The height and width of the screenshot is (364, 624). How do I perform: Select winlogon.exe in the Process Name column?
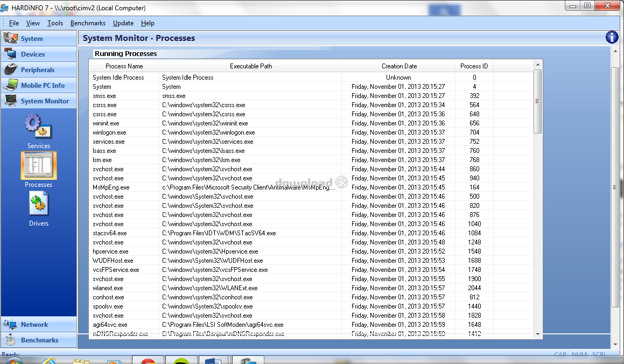click(109, 132)
